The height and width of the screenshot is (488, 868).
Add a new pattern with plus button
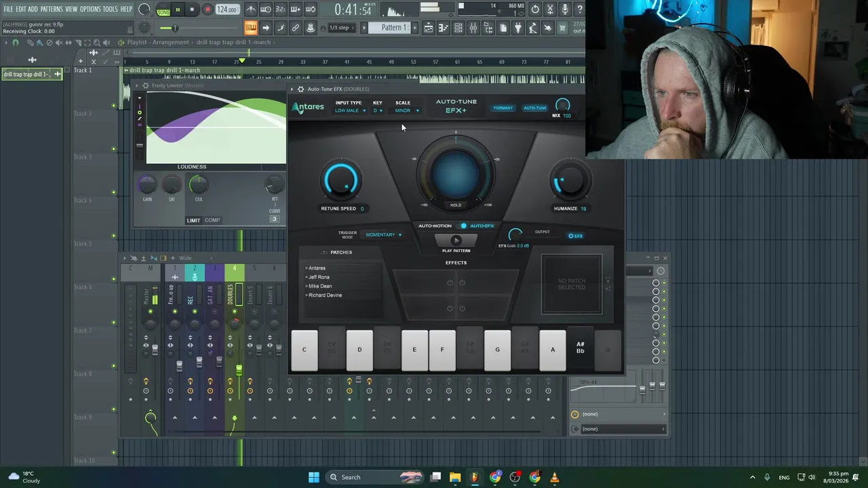pos(414,28)
